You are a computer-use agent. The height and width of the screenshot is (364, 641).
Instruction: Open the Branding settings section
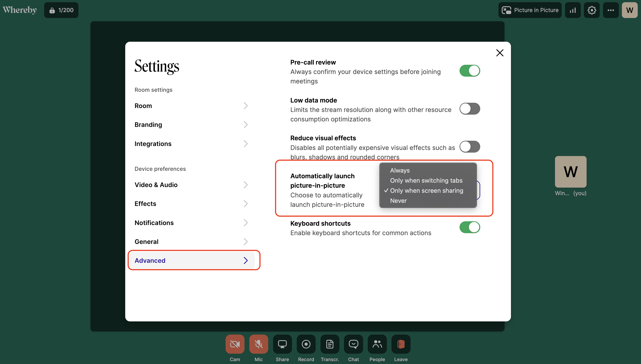click(192, 125)
